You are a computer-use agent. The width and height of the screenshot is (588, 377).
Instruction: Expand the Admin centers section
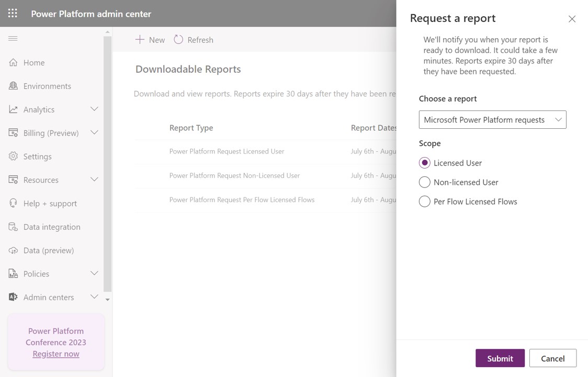[94, 296]
